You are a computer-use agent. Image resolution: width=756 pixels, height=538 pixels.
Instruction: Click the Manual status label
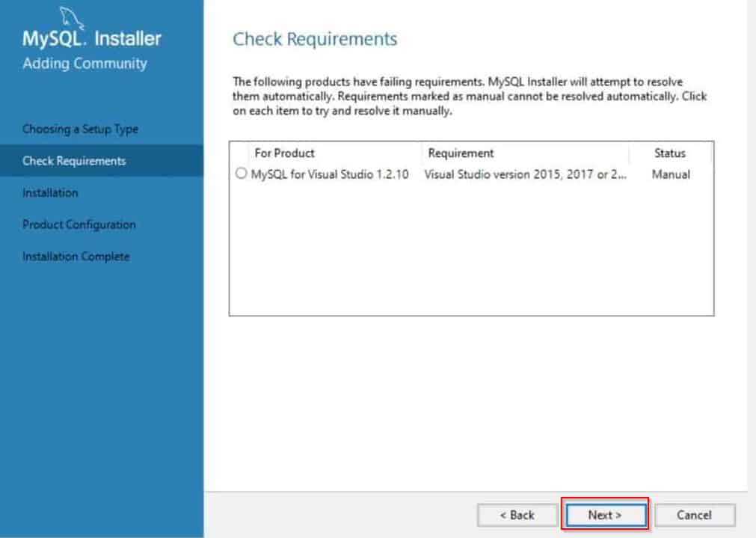672,174
